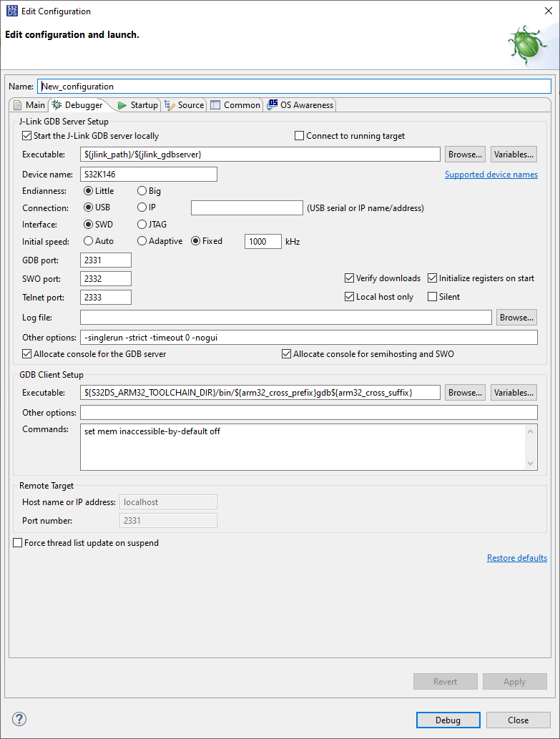This screenshot has height=739, width=560.
Task: Click Variables for J-Link GDB server executable
Action: tap(514, 154)
